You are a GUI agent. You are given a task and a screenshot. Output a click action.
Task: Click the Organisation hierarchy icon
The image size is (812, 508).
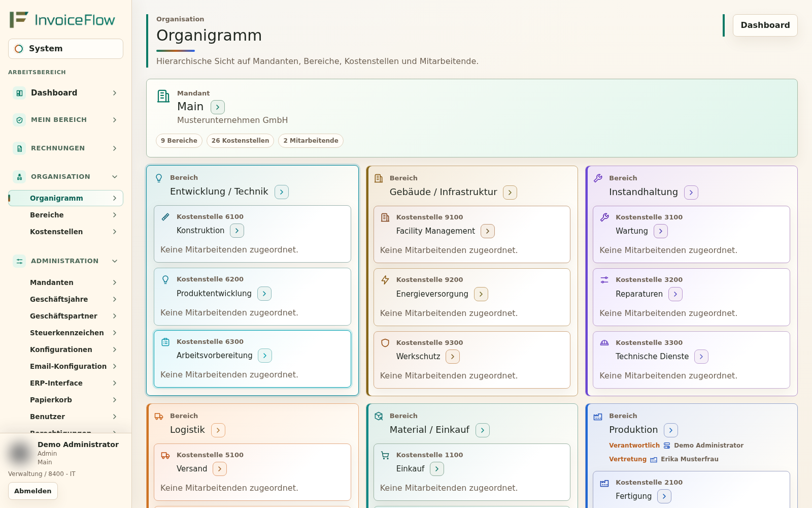point(19,177)
